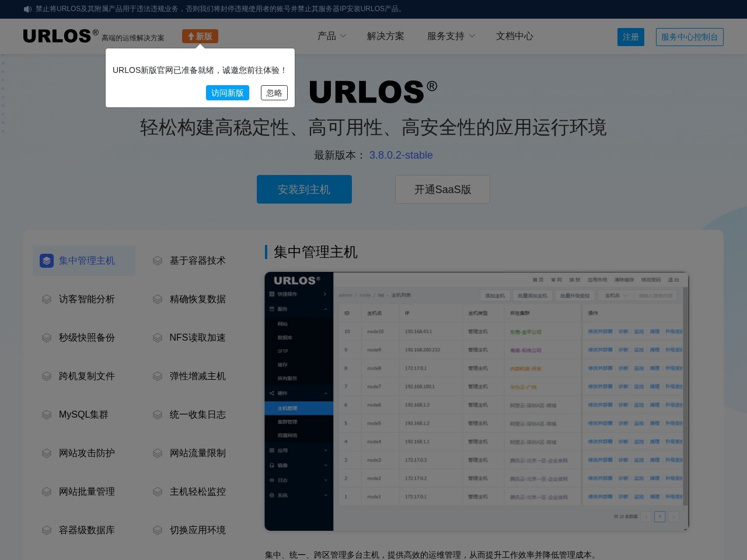
Task: Click the layers icon beside 访客智能分析
Action: [47, 299]
